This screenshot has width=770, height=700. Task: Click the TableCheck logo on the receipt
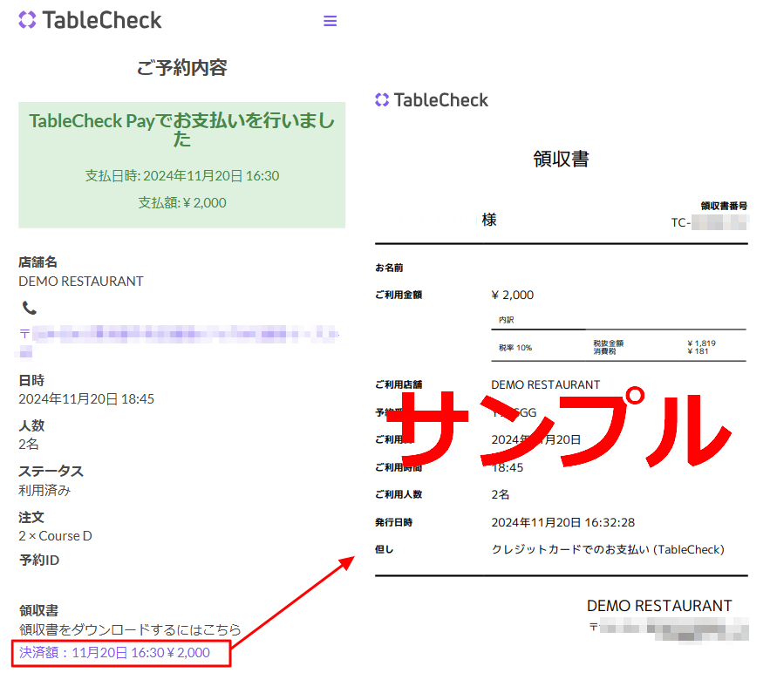pyautogui.click(x=432, y=100)
